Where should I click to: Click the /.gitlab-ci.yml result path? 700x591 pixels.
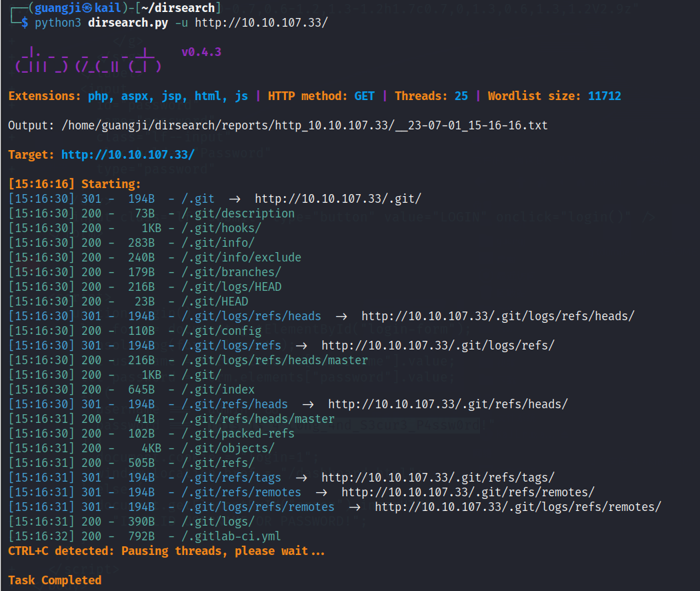(231, 536)
